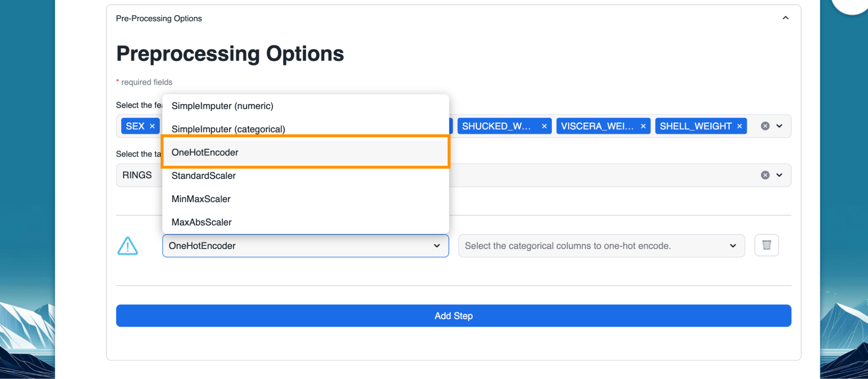
Task: Click the Add Step button
Action: (x=453, y=316)
